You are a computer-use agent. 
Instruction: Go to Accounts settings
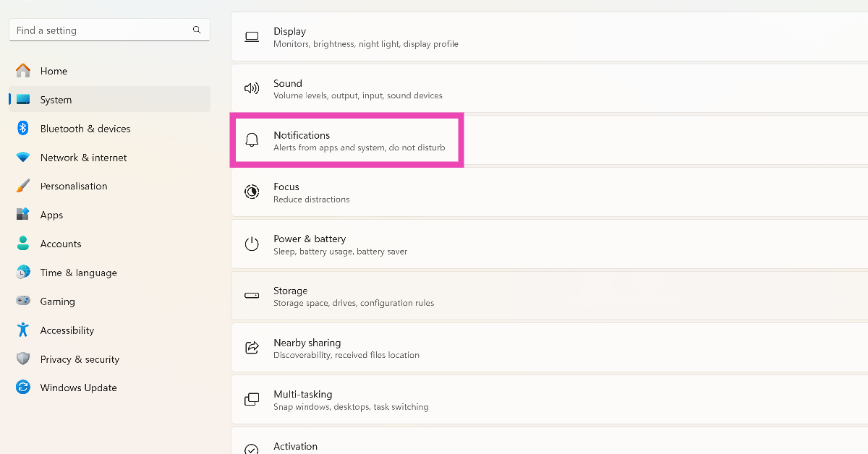pos(61,244)
